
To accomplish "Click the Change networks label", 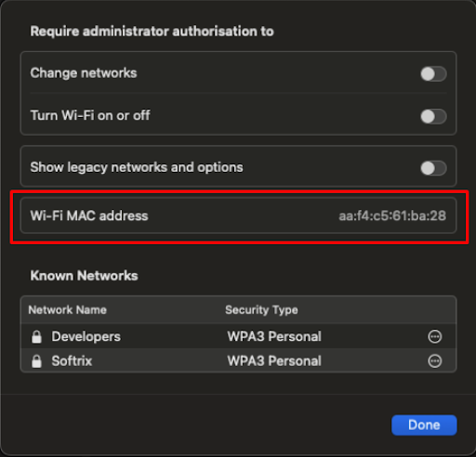I will pos(84,73).
